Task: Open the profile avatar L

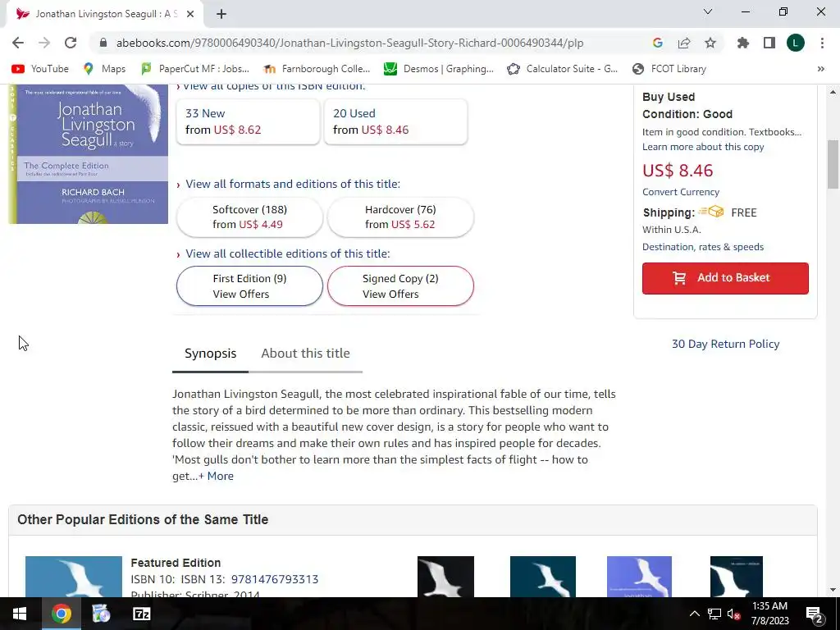Action: pyautogui.click(x=796, y=43)
